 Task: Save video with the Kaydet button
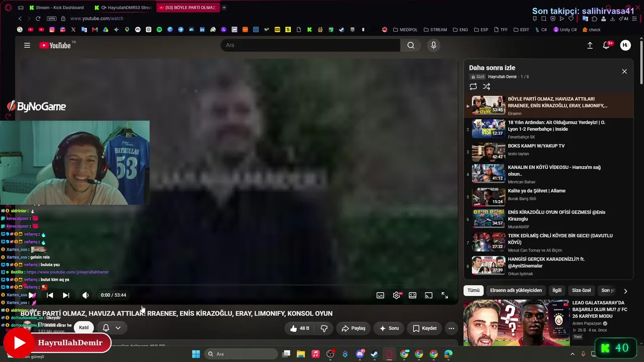click(425, 328)
